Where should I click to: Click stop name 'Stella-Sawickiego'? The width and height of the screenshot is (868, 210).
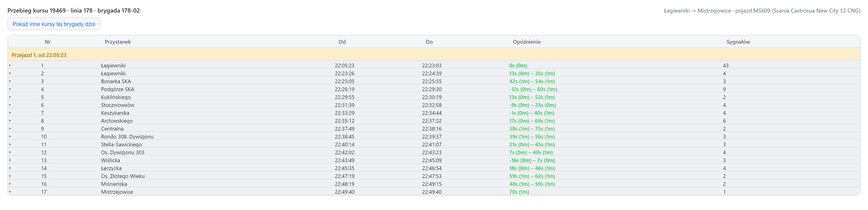(x=121, y=144)
